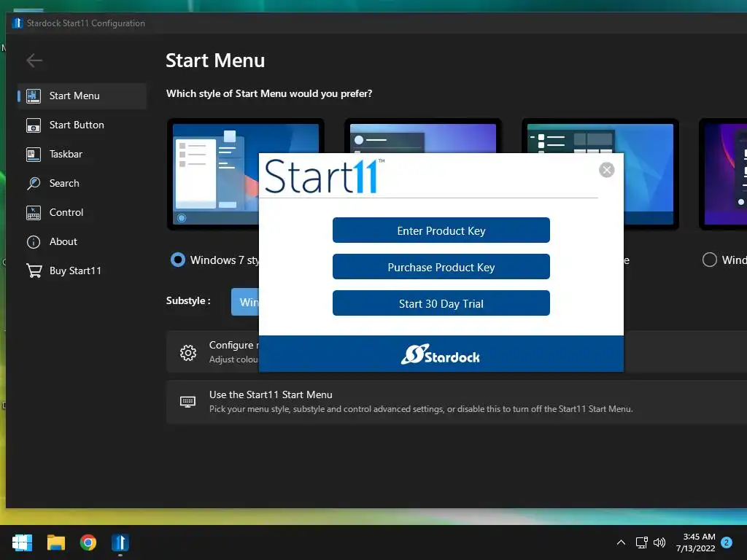Image resolution: width=747 pixels, height=560 pixels.
Task: Click Start 30 Day Trial button
Action: click(441, 303)
